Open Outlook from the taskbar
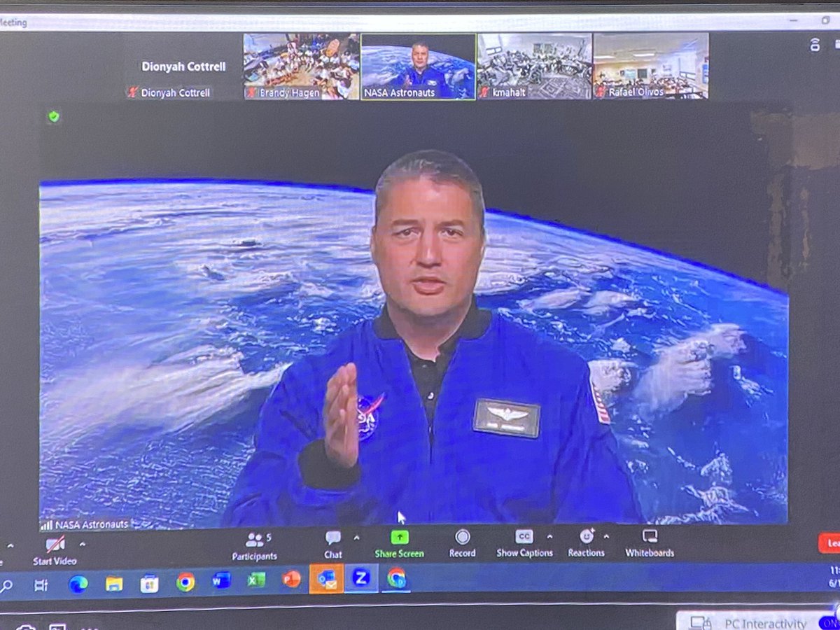 pyautogui.click(x=326, y=579)
